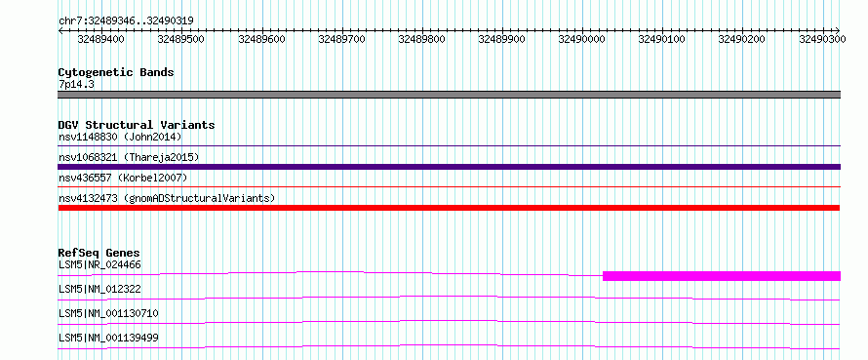
Task: Open the LSM5|NM_001130710 transcript label
Action: [108, 313]
